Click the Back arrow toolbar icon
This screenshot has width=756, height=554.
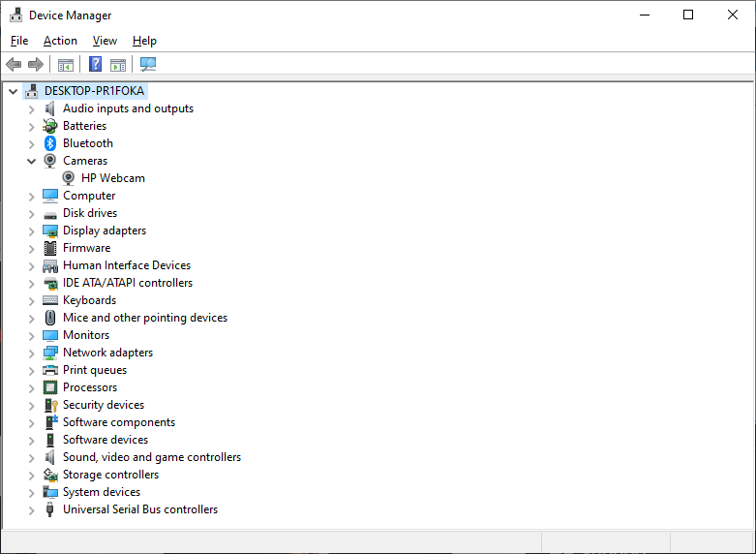tap(14, 64)
